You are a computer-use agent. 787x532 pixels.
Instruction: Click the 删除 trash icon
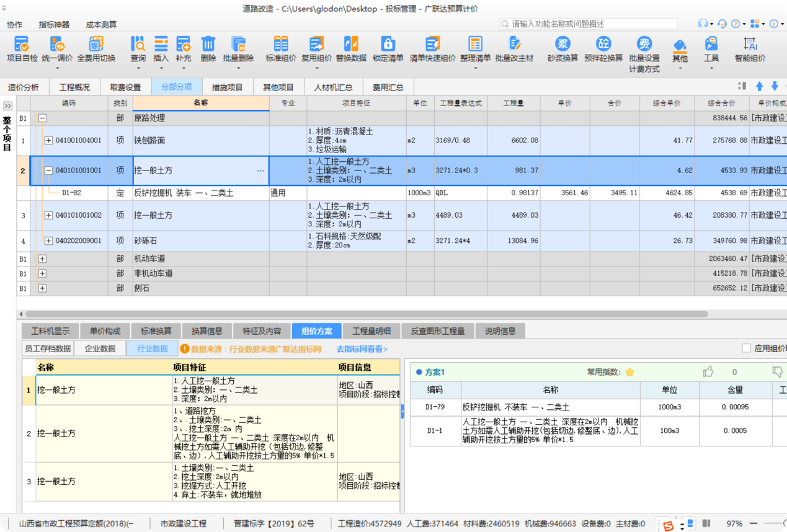[x=208, y=45]
